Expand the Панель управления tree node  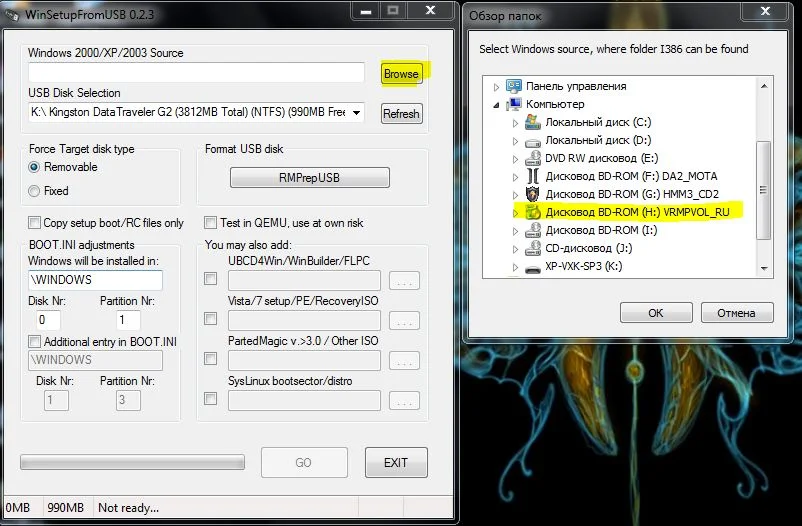coord(496,87)
